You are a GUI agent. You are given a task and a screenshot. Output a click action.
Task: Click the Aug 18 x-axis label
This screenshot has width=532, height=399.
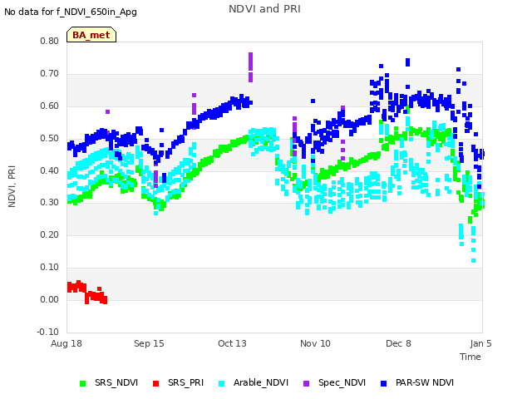[66, 343]
